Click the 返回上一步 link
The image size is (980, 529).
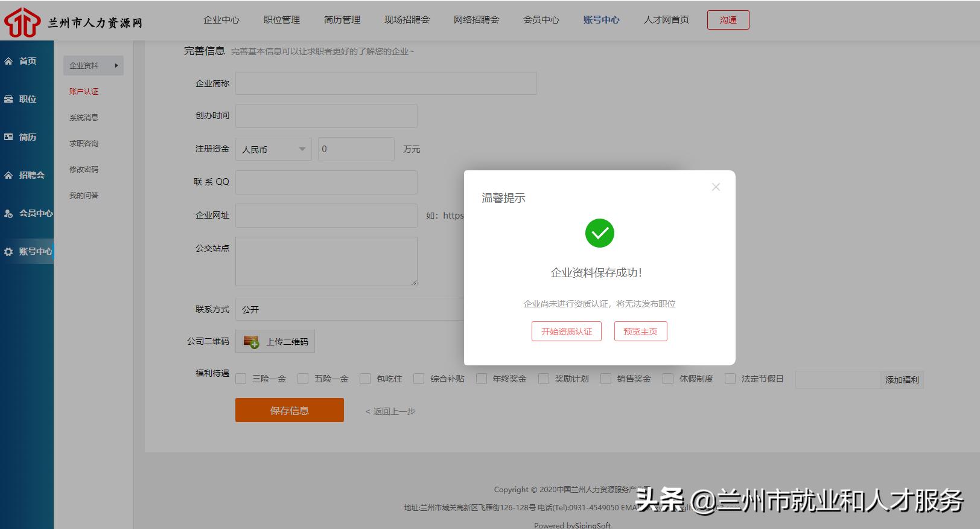pos(390,411)
